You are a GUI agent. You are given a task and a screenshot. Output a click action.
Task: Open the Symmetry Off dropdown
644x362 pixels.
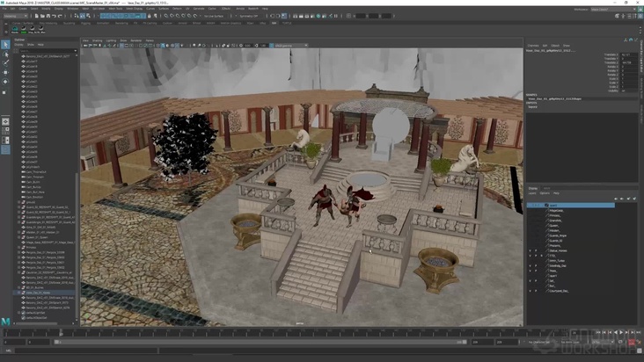[248, 16]
